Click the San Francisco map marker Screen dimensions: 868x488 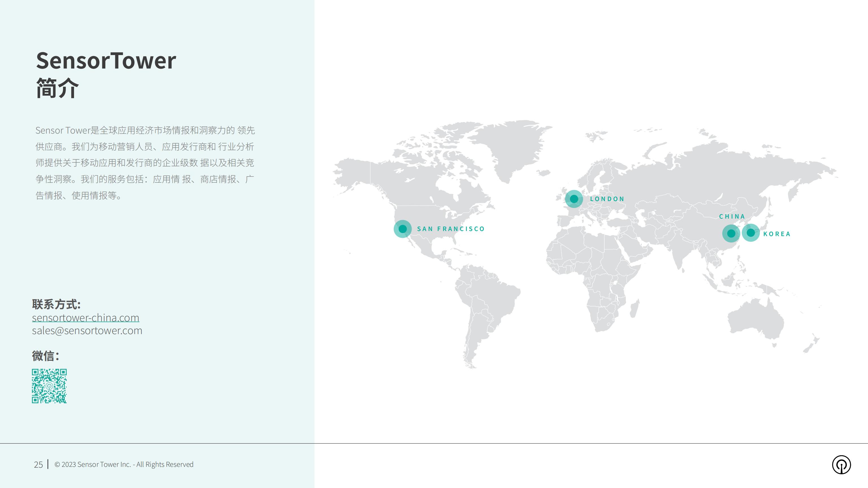click(x=403, y=229)
